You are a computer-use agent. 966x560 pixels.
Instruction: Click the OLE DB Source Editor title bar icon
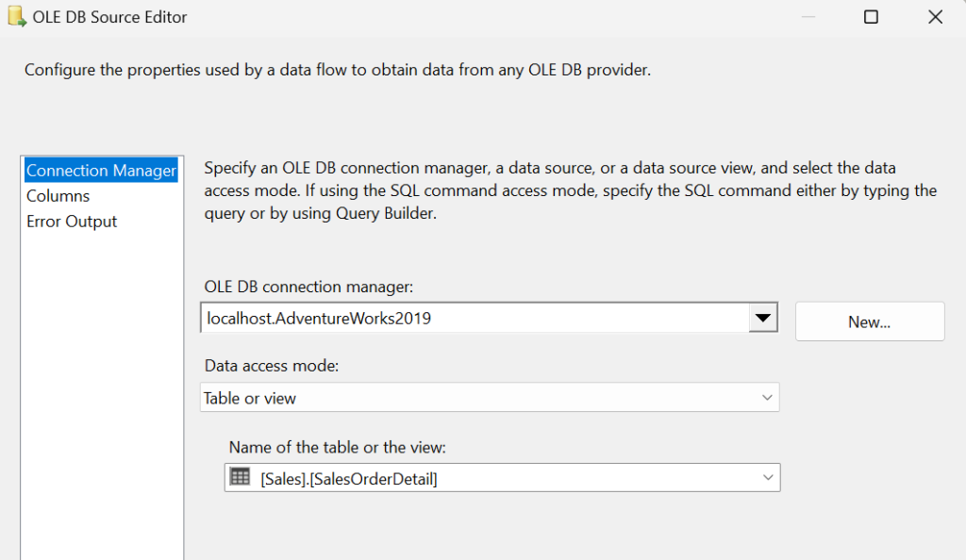(x=15, y=16)
